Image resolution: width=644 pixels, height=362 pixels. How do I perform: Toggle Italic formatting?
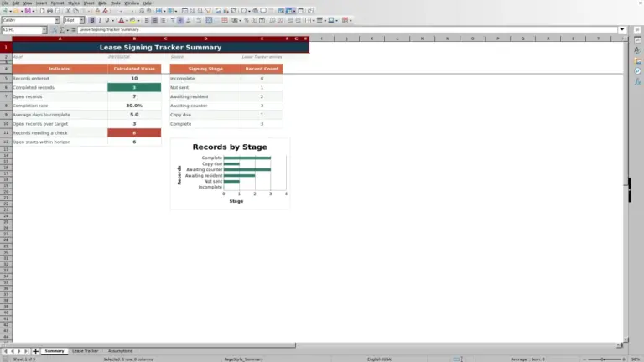pyautogui.click(x=100, y=20)
